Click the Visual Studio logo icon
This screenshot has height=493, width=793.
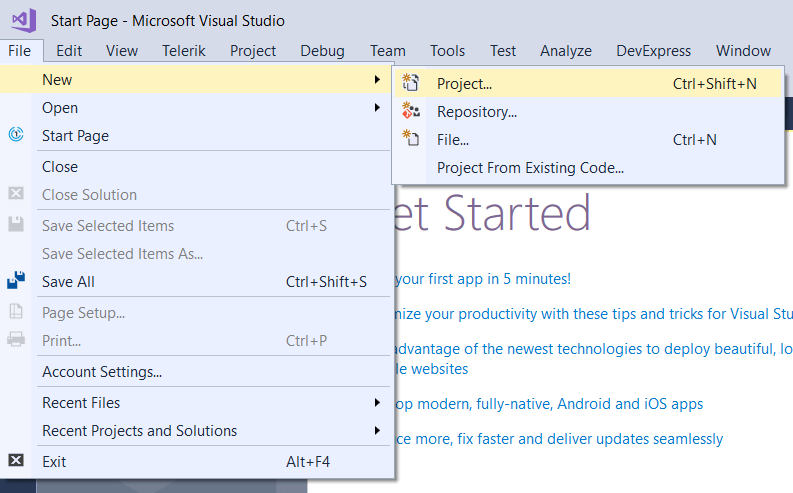[22, 19]
